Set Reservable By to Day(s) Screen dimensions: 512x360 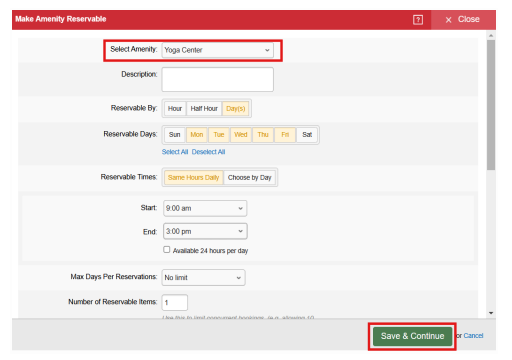(235, 108)
